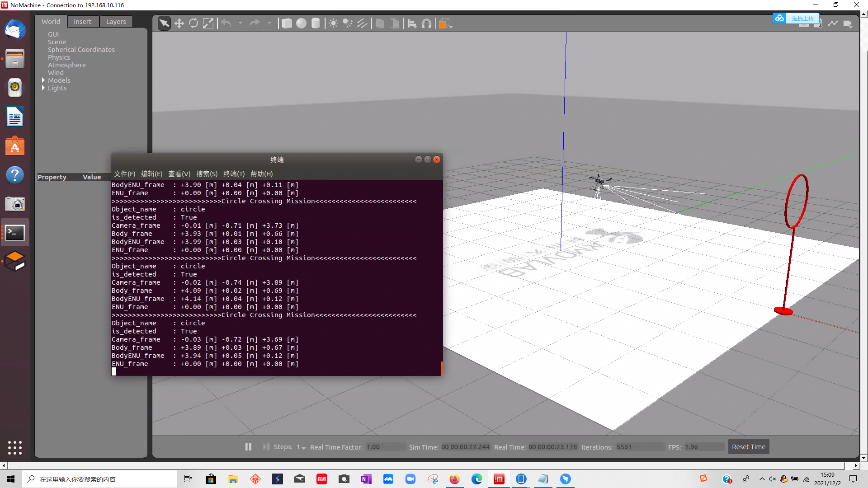Open the terminal 查看(V) menu

179,174
